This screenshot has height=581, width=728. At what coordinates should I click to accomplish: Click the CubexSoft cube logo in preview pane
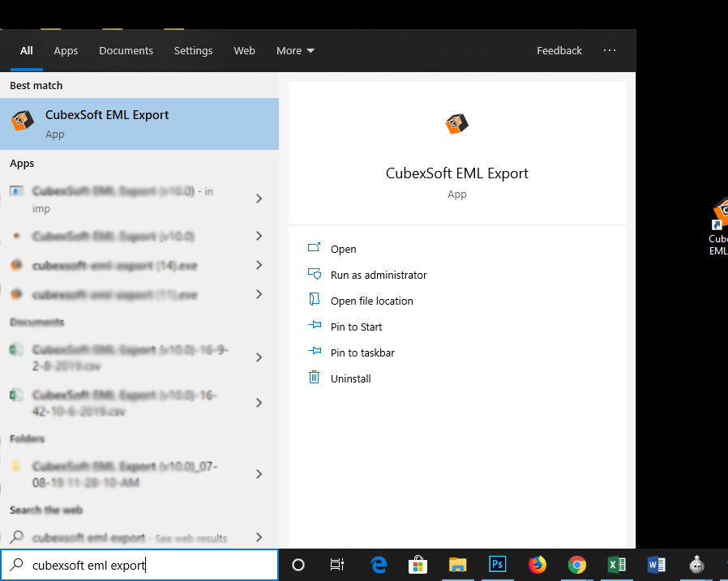[457, 123]
